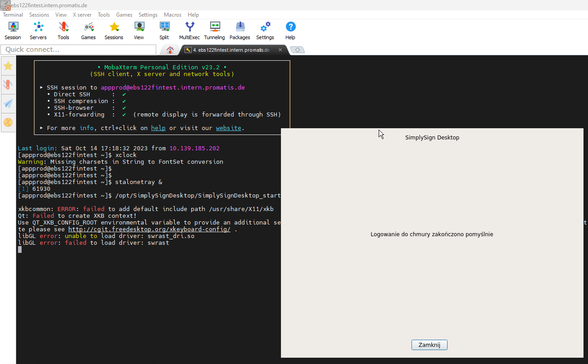The height and width of the screenshot is (364, 588).
Task: Open the Packages toolbar icon
Action: point(240,31)
